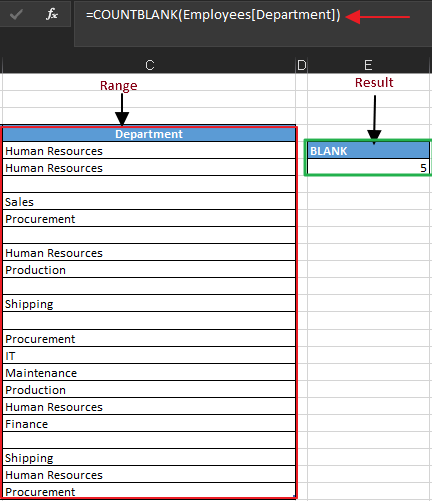Viewport: 432px width, 501px height.
Task: Select column D header
Action: click(301, 65)
